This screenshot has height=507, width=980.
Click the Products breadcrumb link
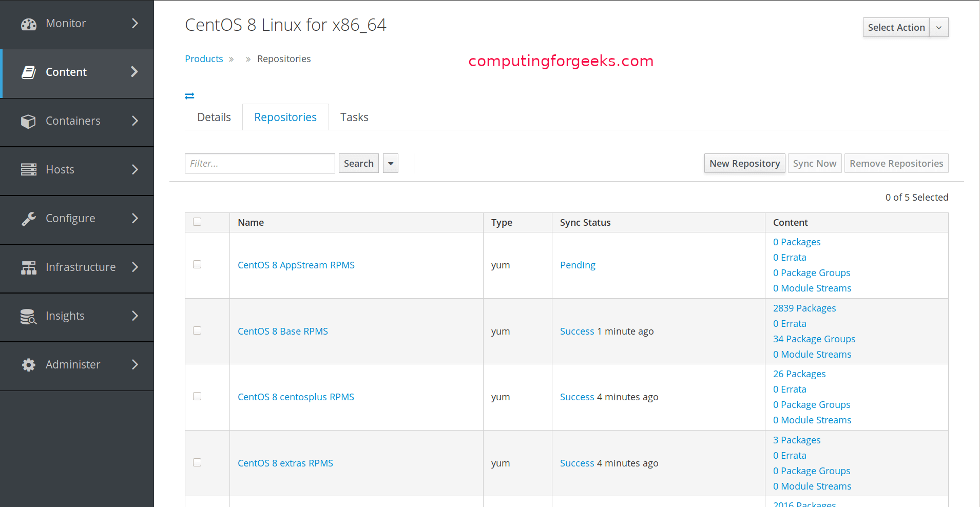click(204, 59)
